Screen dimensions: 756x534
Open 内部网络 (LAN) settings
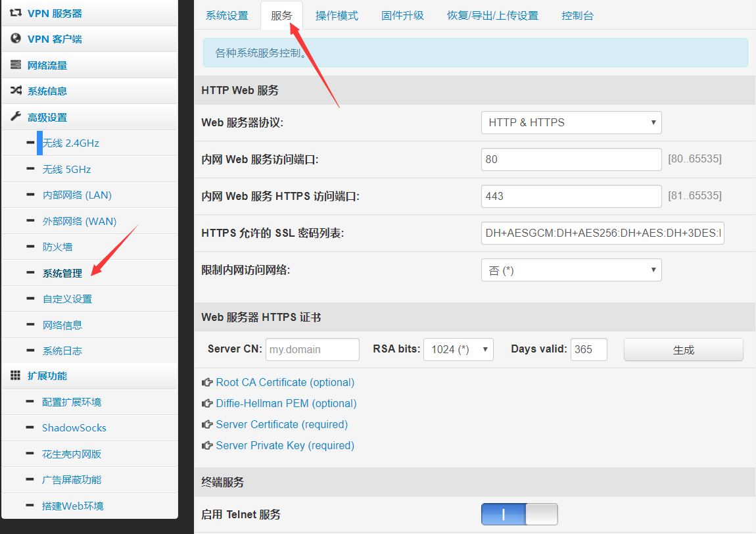coord(77,195)
